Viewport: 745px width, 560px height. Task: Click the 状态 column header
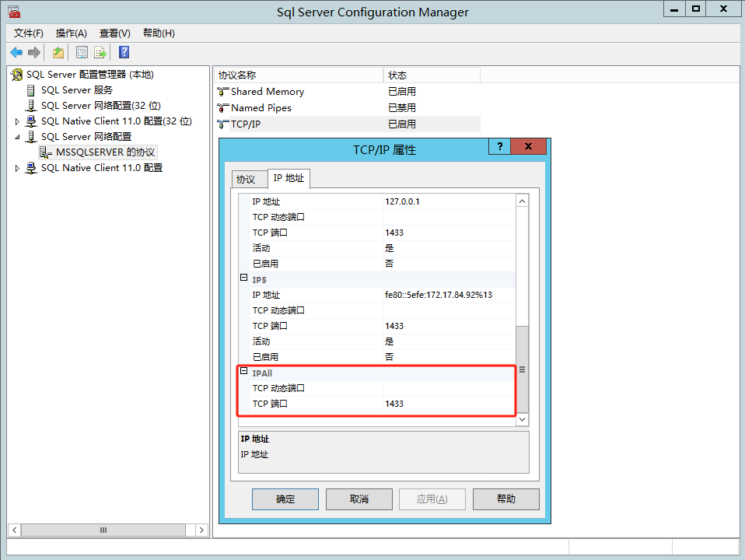pos(432,75)
